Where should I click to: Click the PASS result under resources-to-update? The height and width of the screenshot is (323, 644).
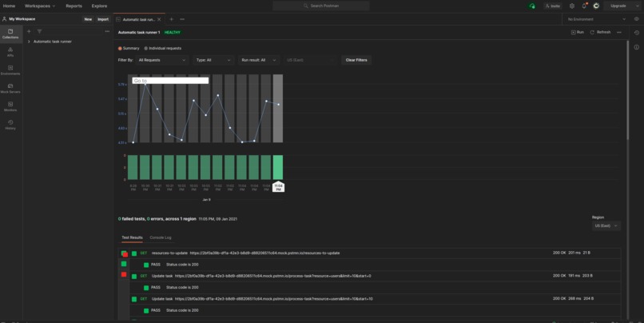tap(156, 265)
